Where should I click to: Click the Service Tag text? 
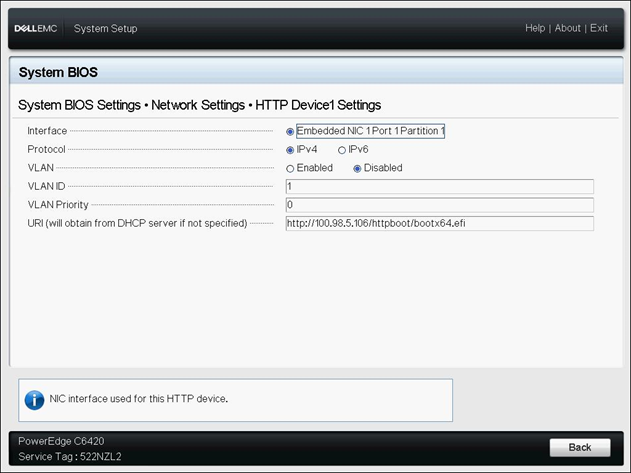(x=69, y=456)
